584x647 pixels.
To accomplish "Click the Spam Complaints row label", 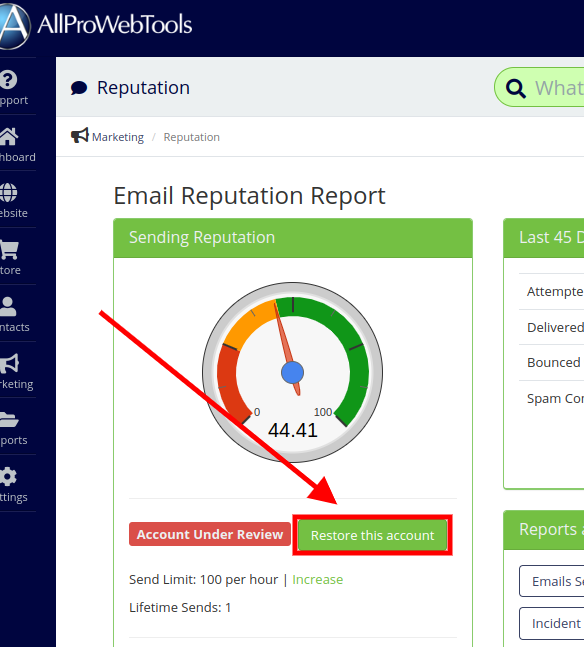I will click(x=555, y=398).
